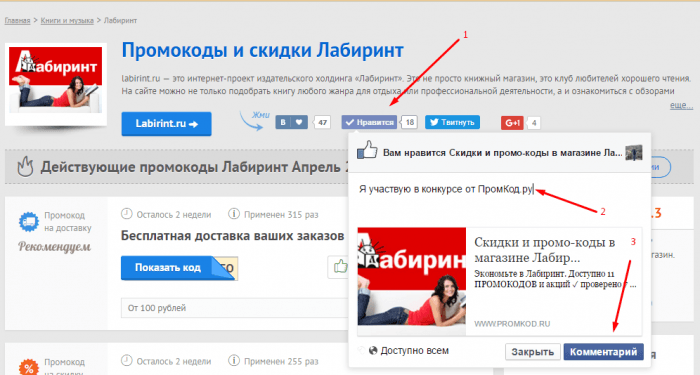
Task: Close the popup with Закрыть button
Action: (533, 352)
